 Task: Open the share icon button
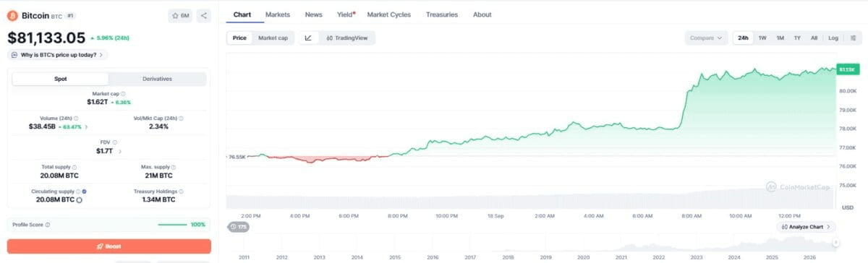pyautogui.click(x=203, y=15)
